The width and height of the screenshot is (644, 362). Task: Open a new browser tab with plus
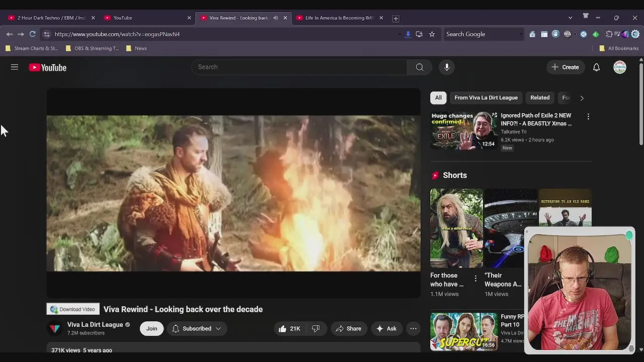[x=395, y=19]
